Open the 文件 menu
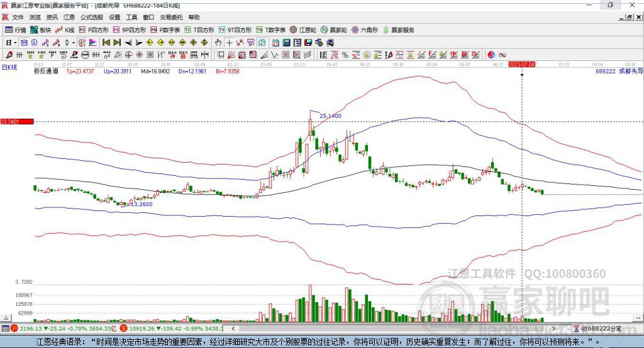Viewport: 644px width, 348px height. (x=18, y=17)
